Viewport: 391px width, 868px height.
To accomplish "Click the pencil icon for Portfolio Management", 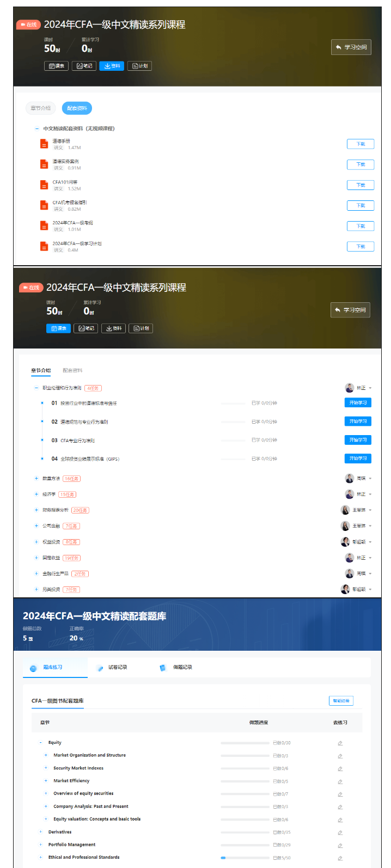I will (340, 846).
